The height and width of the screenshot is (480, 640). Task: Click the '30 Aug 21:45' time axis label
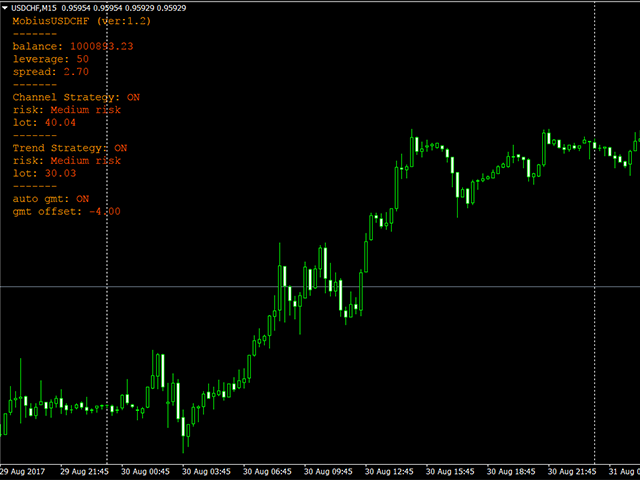[572, 472]
